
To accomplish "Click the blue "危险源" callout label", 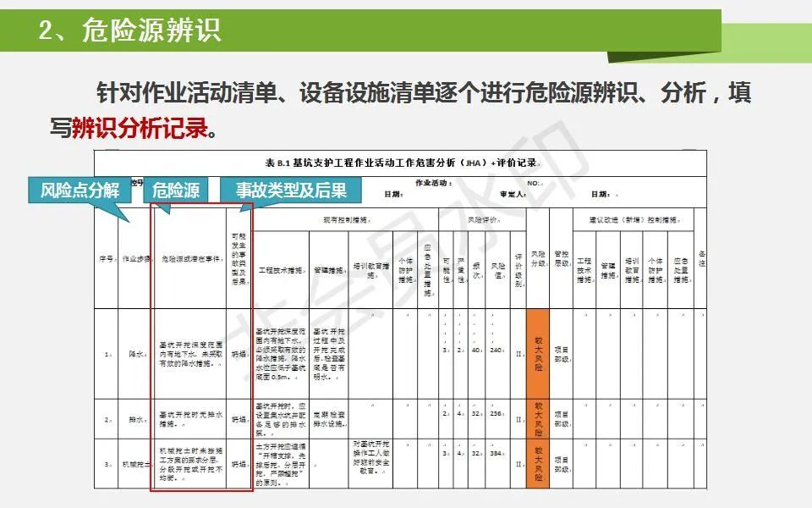I will (x=176, y=190).
